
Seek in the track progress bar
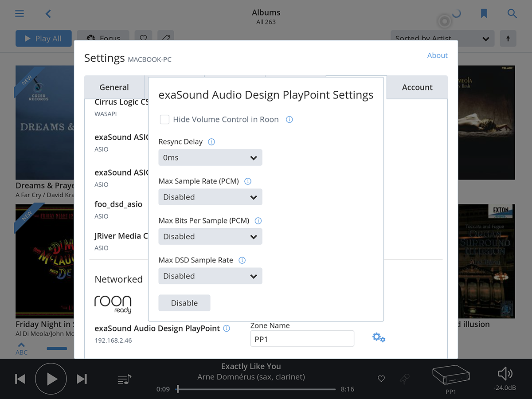(256, 389)
